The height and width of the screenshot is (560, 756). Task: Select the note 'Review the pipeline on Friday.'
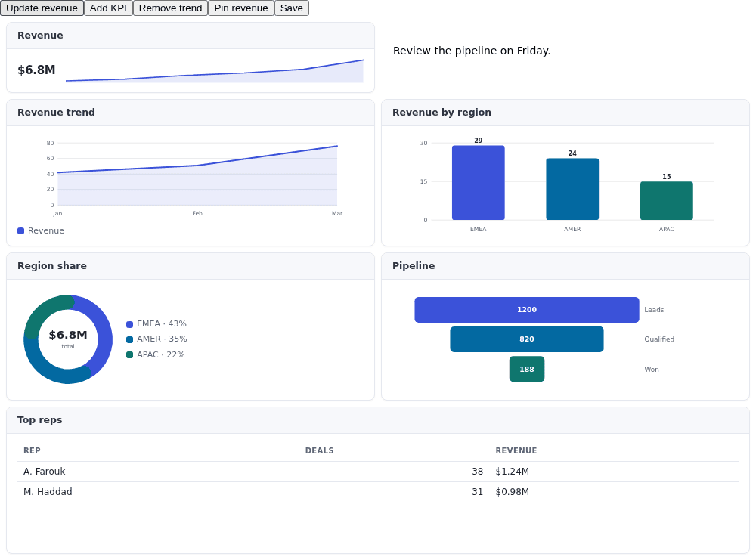tap(472, 51)
